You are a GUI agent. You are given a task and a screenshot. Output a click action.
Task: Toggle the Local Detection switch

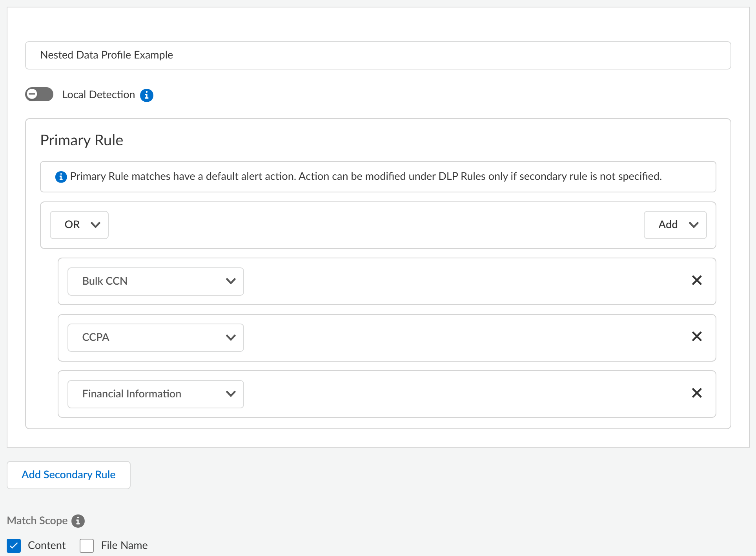[x=39, y=94]
